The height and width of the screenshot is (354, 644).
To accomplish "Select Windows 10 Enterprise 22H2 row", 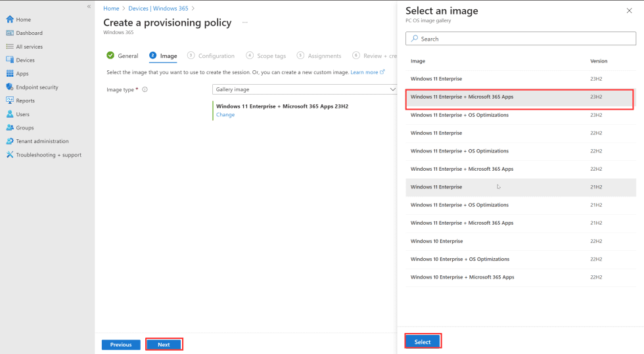I will (520, 241).
